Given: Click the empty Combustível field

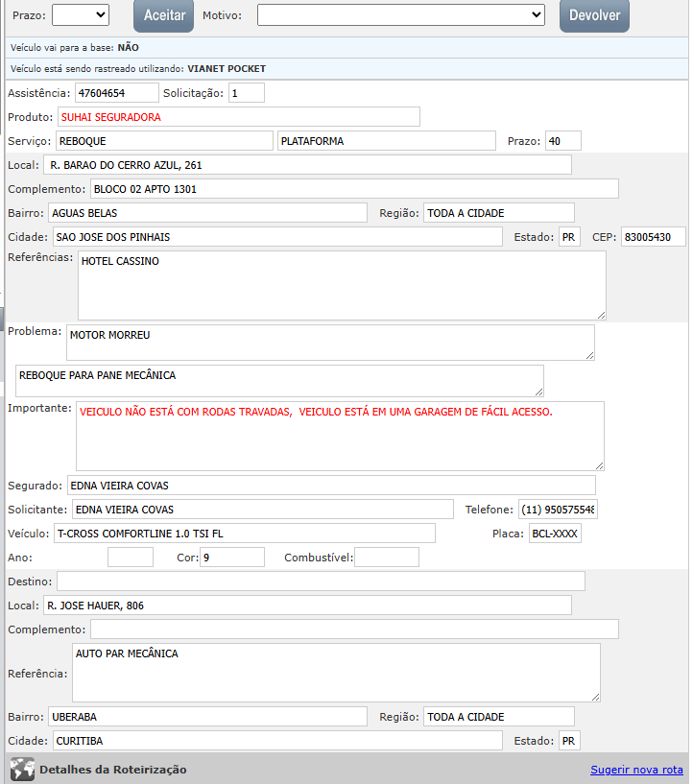Looking at the screenshot, I should click(387, 558).
